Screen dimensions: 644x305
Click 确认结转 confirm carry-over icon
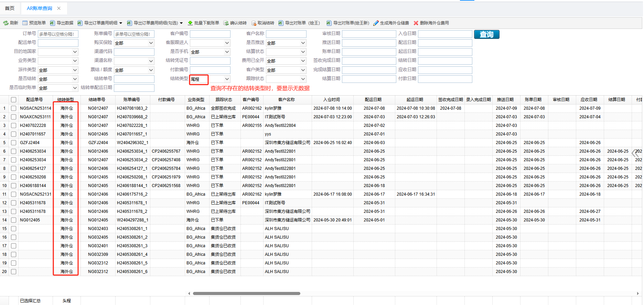(226, 23)
